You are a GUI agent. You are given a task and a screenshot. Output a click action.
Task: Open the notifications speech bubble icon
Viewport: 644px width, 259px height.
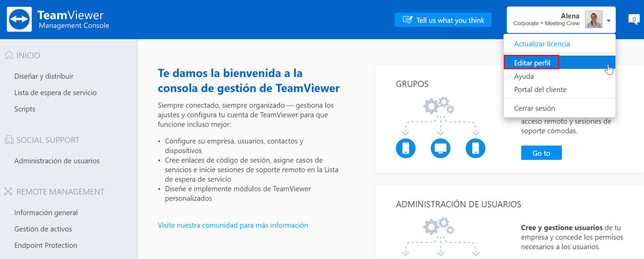point(634,20)
